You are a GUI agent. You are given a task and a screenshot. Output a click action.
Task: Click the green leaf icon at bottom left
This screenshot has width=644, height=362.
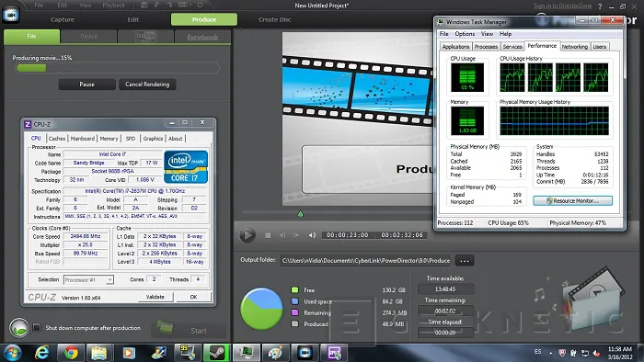pos(19,328)
